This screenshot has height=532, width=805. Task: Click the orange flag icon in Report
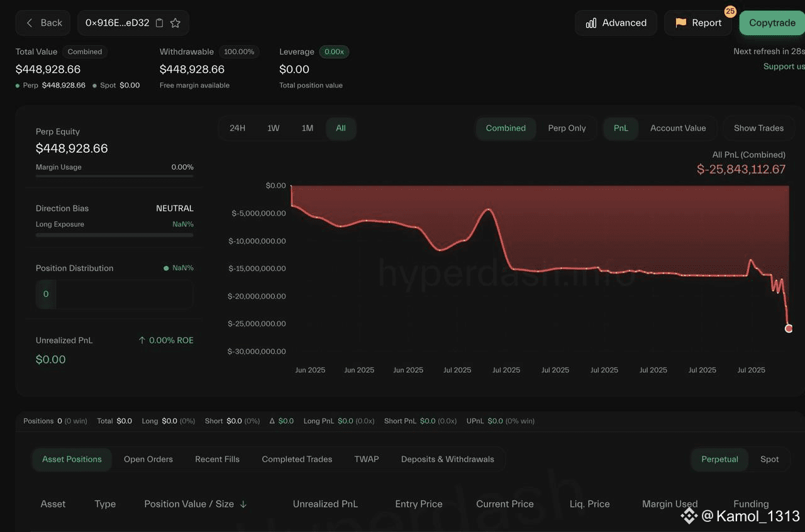680,23
